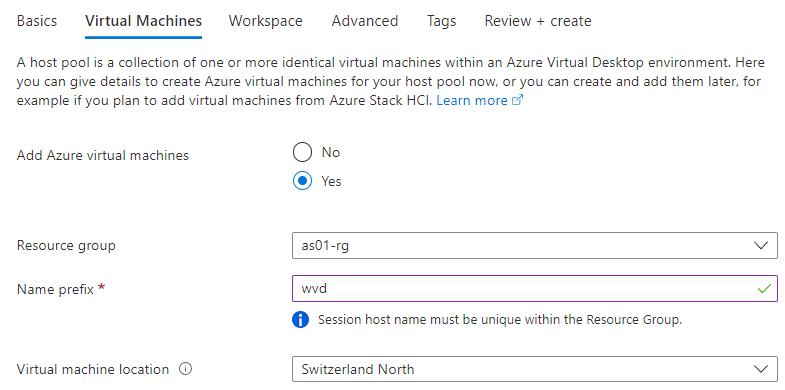Switch to the Basics tab
785x390 pixels.
pos(37,21)
